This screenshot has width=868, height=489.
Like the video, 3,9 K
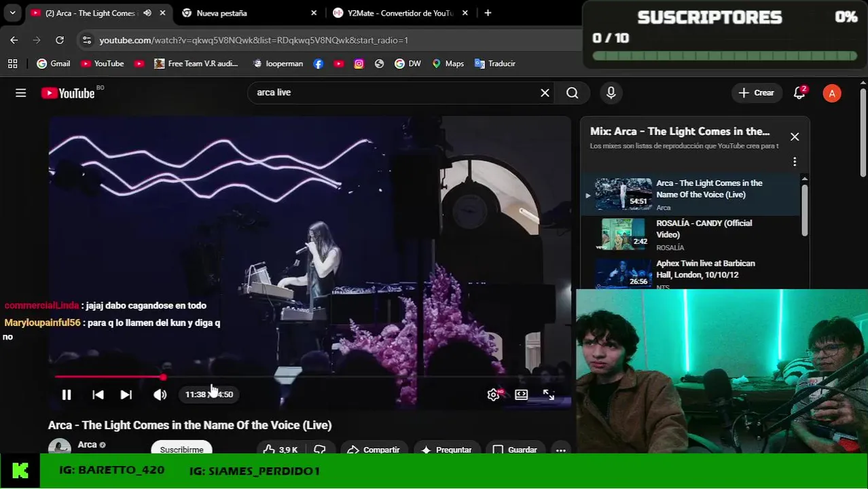tap(281, 450)
